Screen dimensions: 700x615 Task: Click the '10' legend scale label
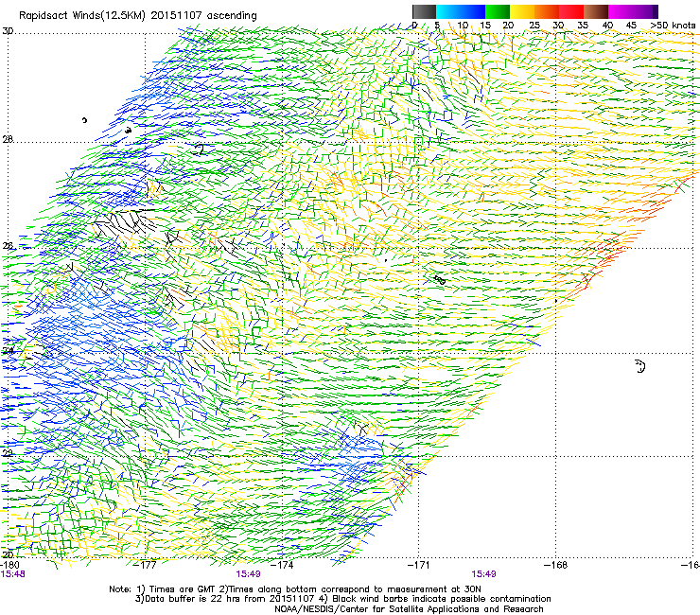tap(463, 26)
